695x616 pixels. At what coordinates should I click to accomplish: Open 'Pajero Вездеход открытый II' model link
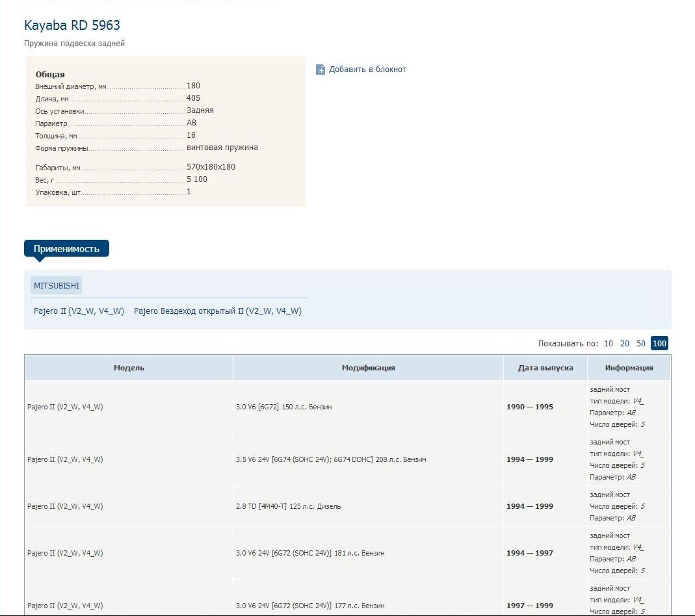[218, 311]
